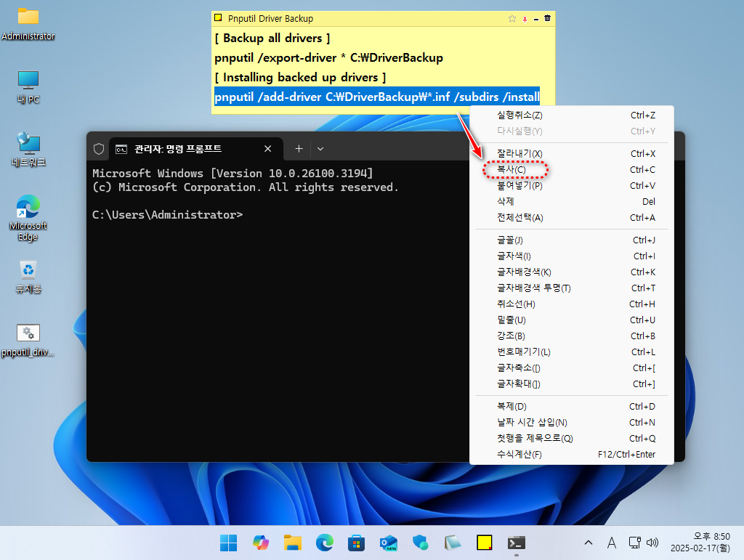Click the yellow sticky note taskbar icon
The width and height of the screenshot is (744, 560).
point(485,543)
